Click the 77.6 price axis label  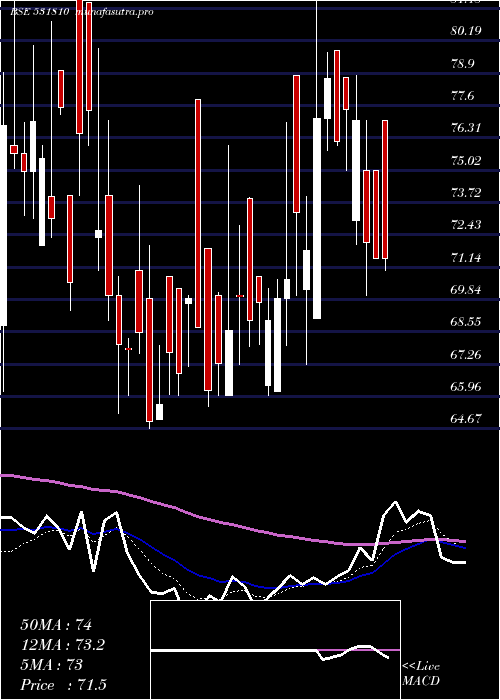[463, 96]
